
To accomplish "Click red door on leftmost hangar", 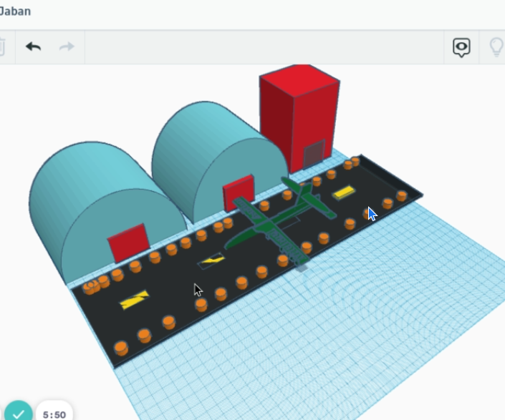I will click(x=128, y=243).
